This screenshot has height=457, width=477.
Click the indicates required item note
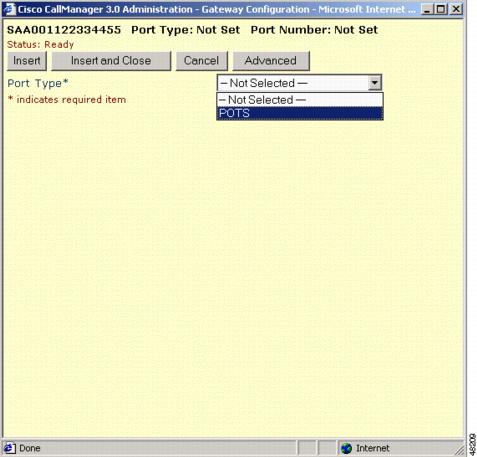(67, 99)
